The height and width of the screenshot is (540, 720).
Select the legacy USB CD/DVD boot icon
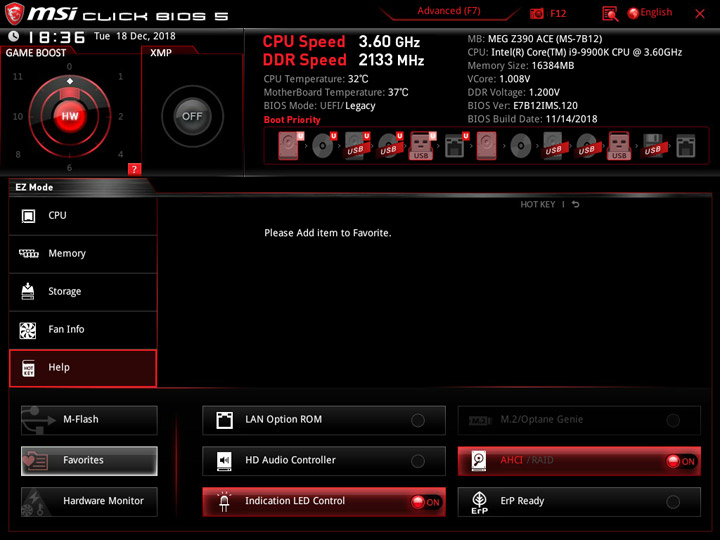point(586,146)
